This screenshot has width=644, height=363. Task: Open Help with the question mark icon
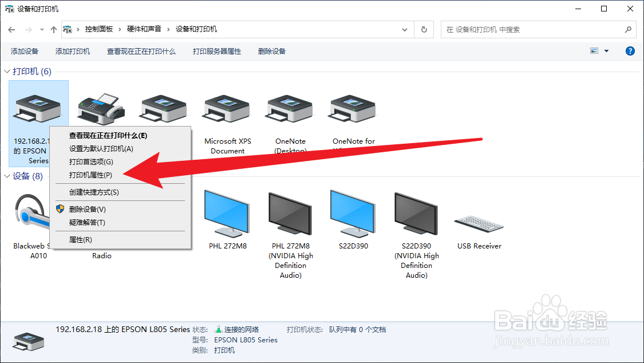click(630, 51)
